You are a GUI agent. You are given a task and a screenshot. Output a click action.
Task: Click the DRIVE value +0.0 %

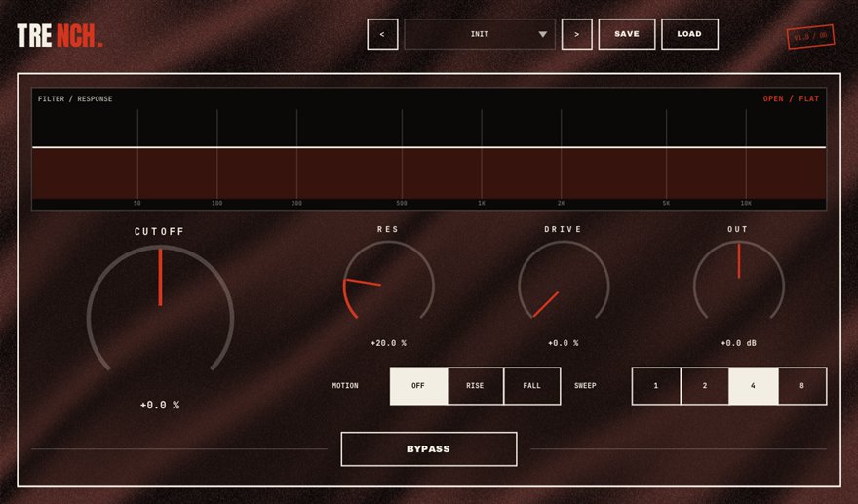564,343
